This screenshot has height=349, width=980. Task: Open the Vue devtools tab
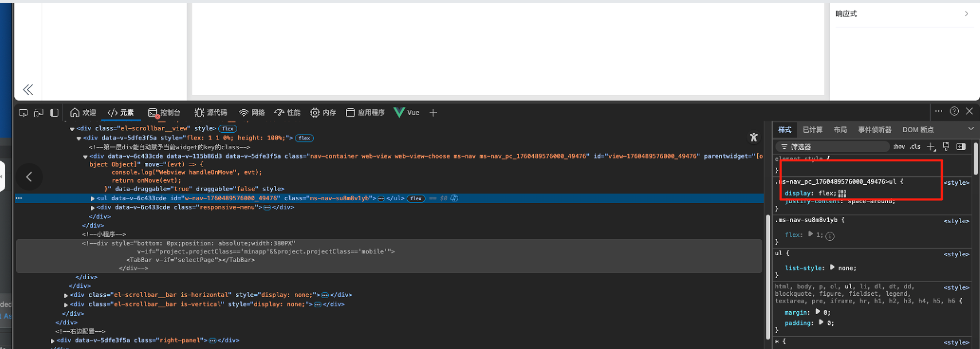coord(407,113)
